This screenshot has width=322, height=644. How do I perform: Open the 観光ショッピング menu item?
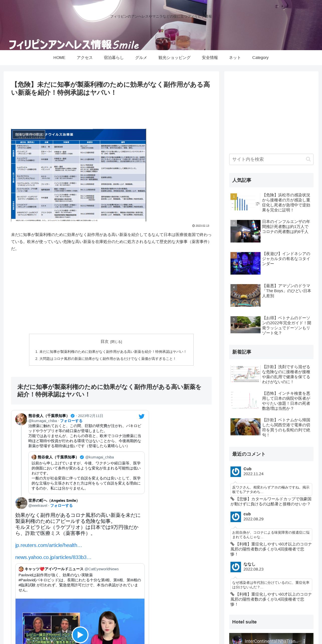click(x=174, y=57)
